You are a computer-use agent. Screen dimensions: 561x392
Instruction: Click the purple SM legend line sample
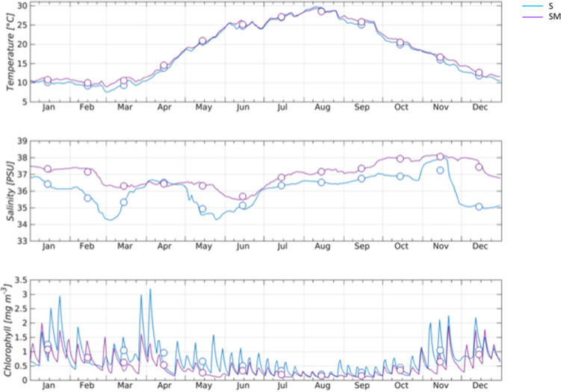533,17
